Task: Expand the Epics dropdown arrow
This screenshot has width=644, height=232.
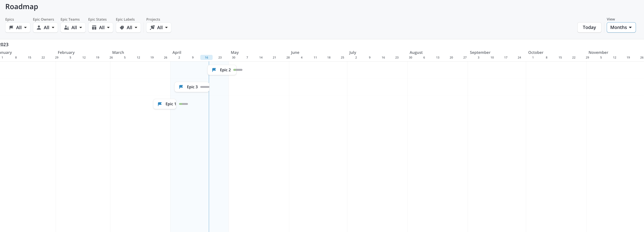Action: tap(26, 28)
